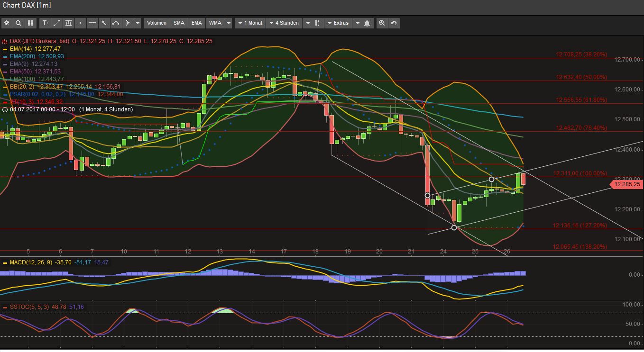
Task: Select the trend line drawing tool
Action: click(57, 23)
